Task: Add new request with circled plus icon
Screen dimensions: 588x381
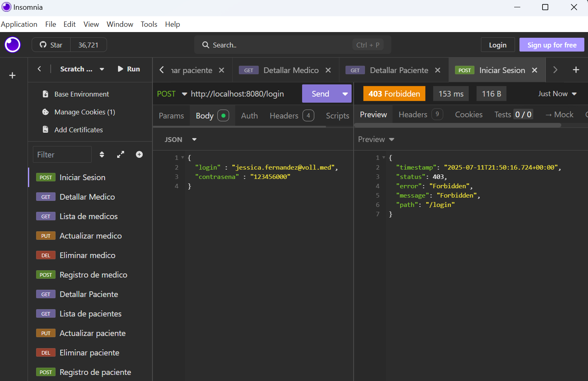Action: pyautogui.click(x=139, y=155)
